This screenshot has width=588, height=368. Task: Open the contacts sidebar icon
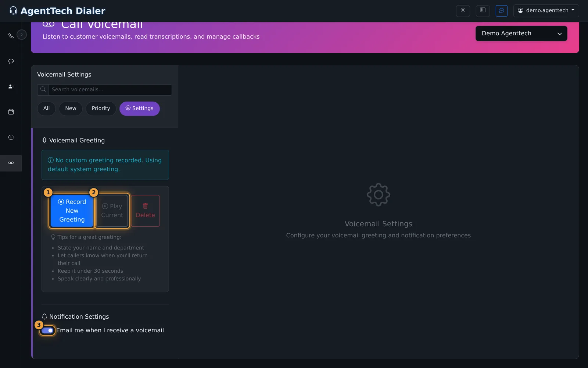pyautogui.click(x=11, y=86)
